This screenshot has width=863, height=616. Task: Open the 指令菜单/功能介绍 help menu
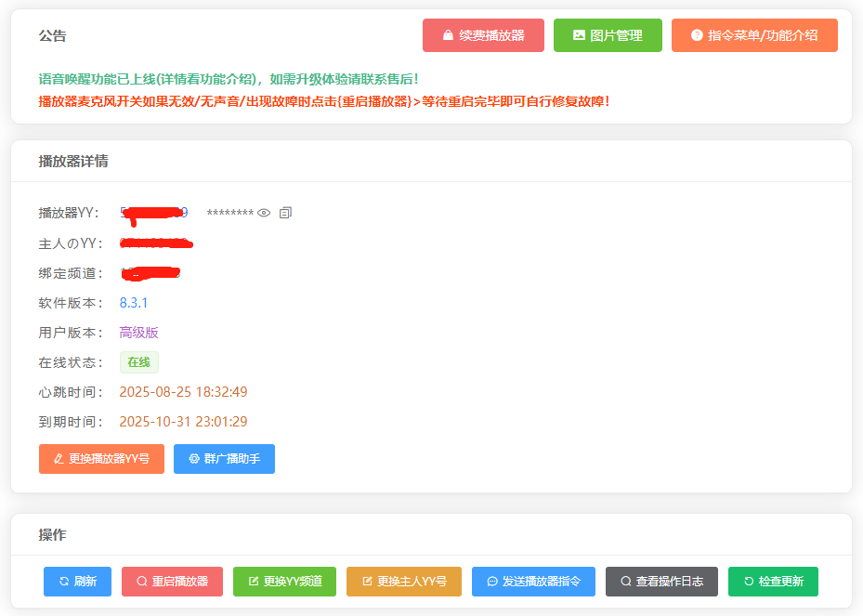pos(753,35)
